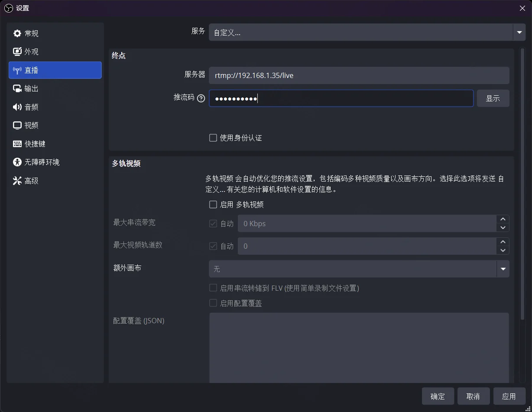Click the 最大视频轨道数 number field showing 0
The image size is (532, 412).
(x=367, y=246)
